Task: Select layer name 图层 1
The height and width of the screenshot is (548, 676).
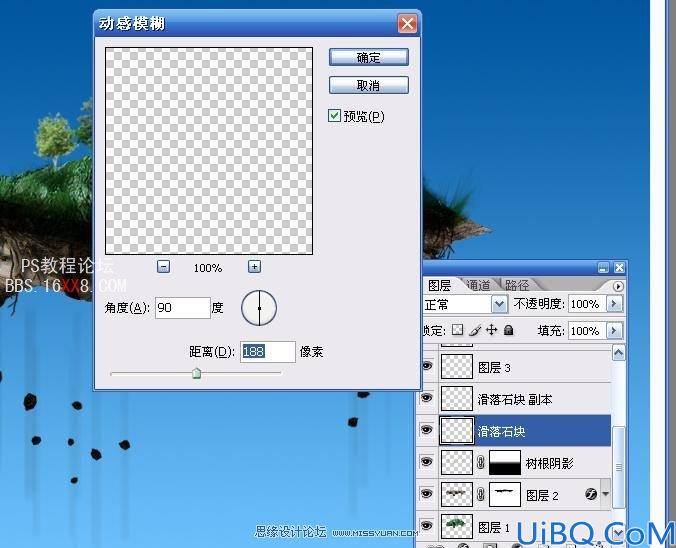Action: [494, 527]
